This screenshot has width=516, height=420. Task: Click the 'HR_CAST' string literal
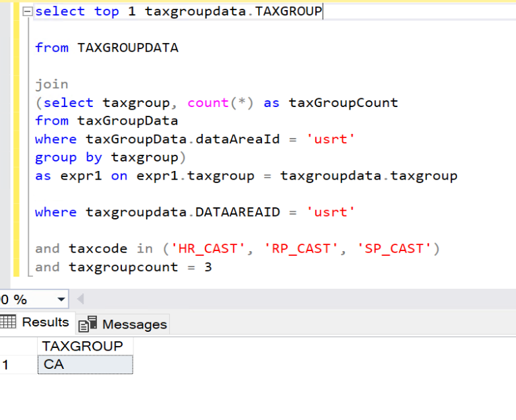tap(207, 248)
